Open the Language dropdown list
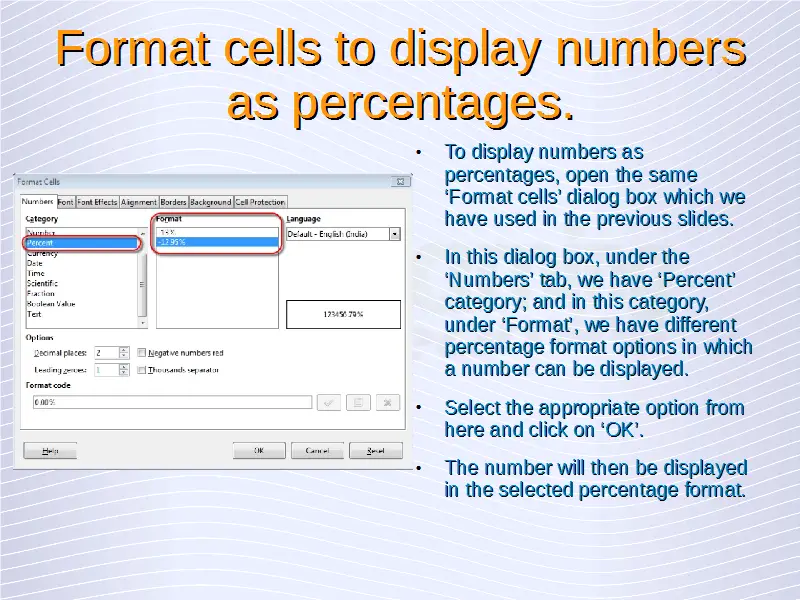Screen dimensions: 800x600 (x=395, y=234)
